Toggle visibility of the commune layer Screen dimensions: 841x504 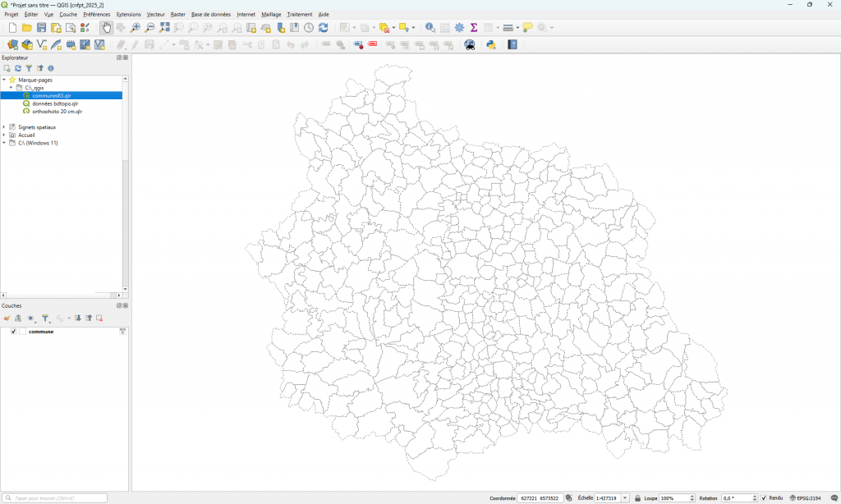point(13,332)
